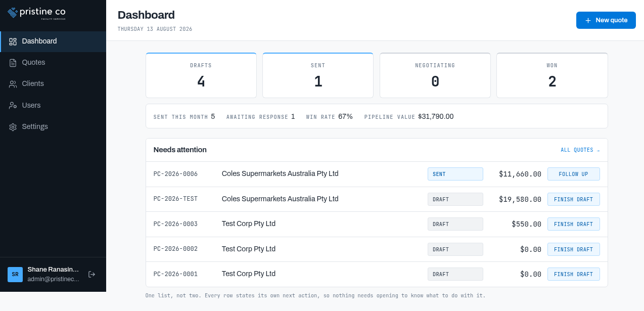Open Settings from the sidebar

click(53, 126)
